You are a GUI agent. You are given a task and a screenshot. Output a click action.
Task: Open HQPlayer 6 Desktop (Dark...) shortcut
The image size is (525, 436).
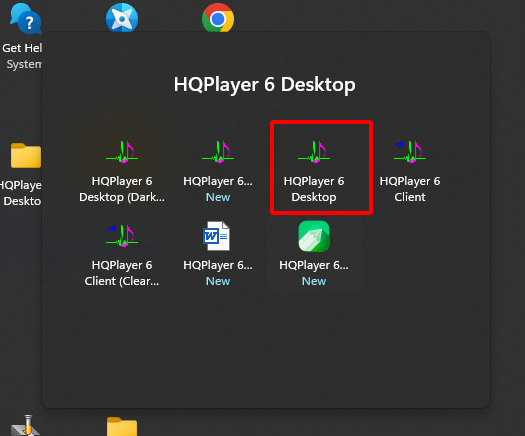122,171
